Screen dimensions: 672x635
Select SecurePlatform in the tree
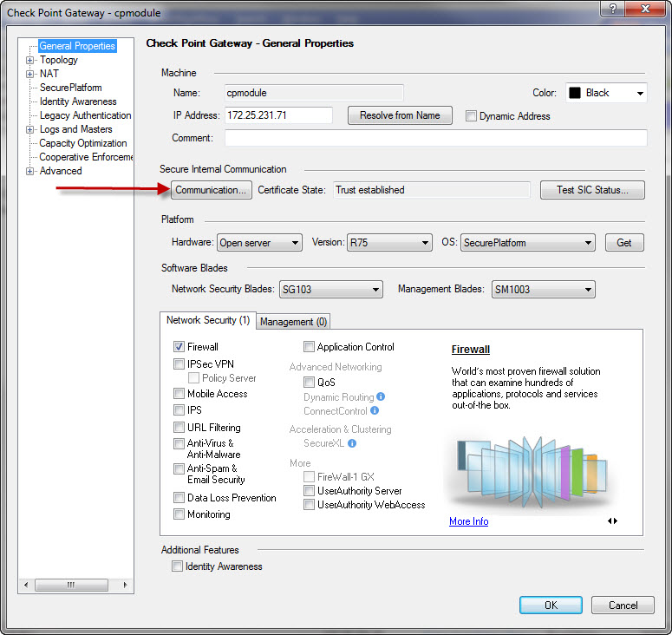71,88
